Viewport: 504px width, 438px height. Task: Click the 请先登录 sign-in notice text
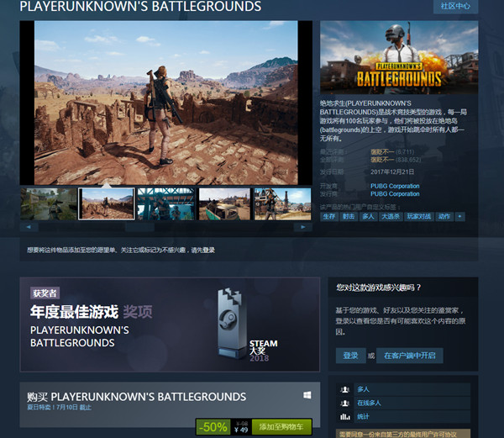(x=202, y=250)
